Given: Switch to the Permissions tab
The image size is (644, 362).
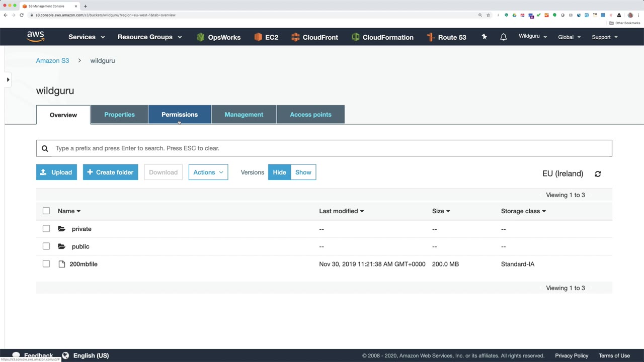Looking at the screenshot, I should (x=180, y=115).
